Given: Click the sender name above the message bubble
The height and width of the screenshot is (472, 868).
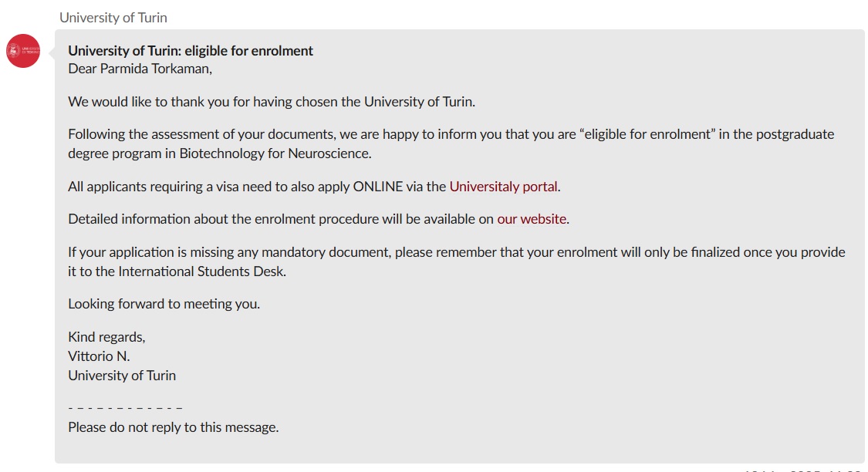Looking at the screenshot, I should [113, 18].
